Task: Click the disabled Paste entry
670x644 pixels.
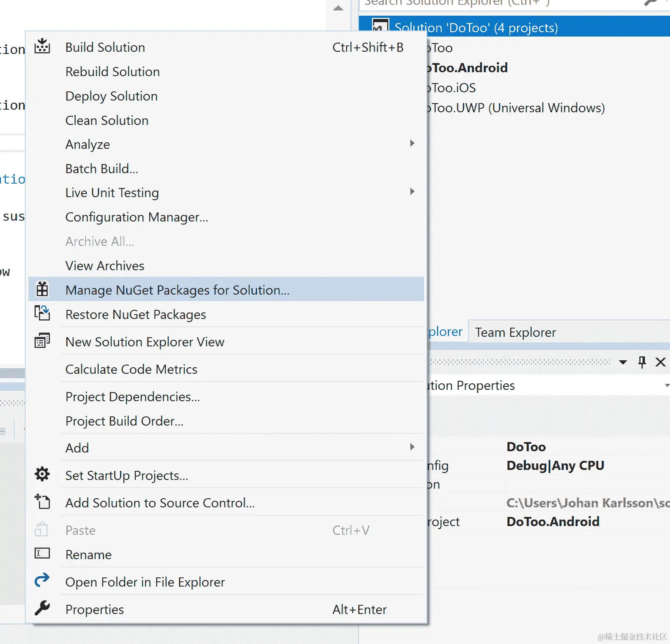Action: tap(226, 530)
